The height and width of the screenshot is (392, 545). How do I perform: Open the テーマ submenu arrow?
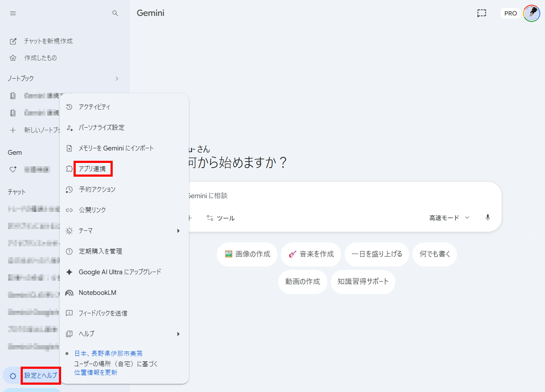(x=178, y=231)
